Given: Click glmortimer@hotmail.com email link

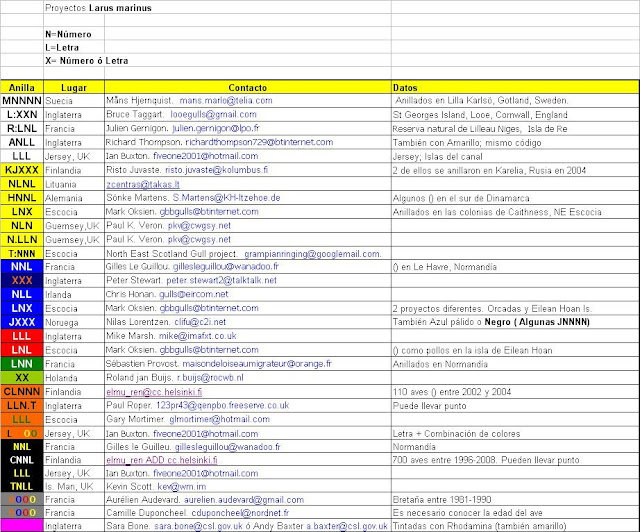Looking at the screenshot, I should pyautogui.click(x=219, y=419).
